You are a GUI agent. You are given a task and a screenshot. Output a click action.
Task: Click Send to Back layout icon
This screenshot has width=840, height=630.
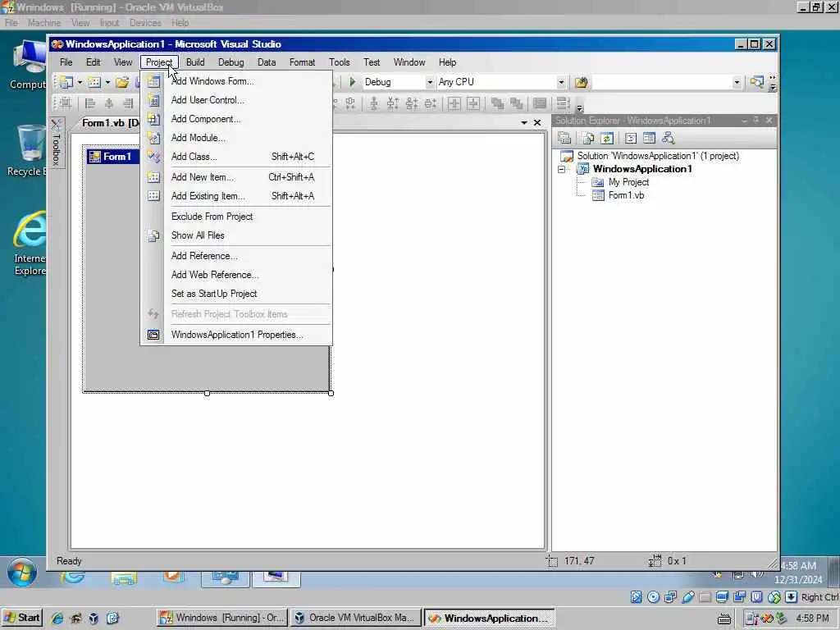(517, 103)
